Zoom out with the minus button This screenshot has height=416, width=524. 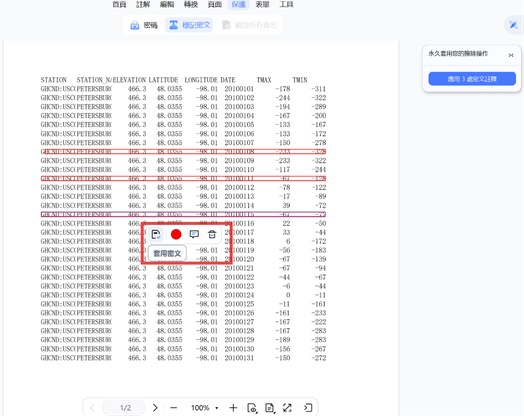[173, 408]
